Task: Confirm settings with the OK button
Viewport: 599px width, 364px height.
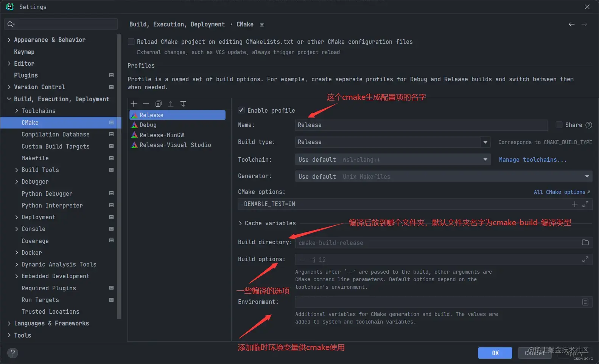Action: pos(495,353)
